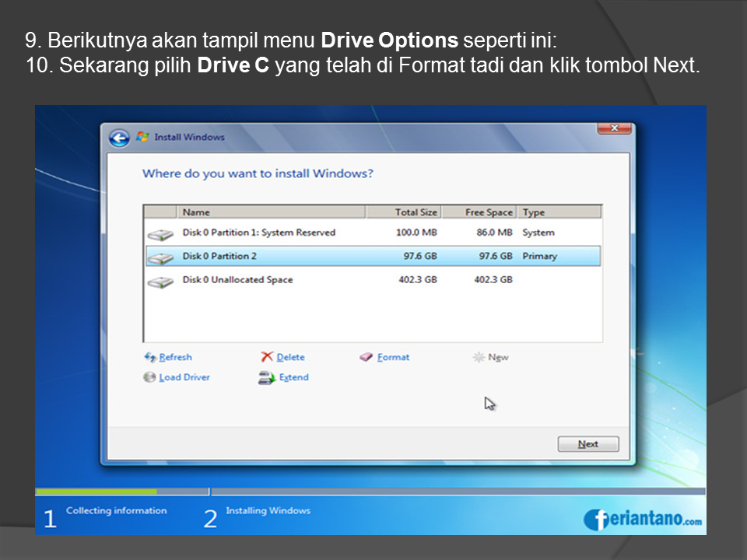Click the 402.3 GB total size value

click(x=418, y=279)
